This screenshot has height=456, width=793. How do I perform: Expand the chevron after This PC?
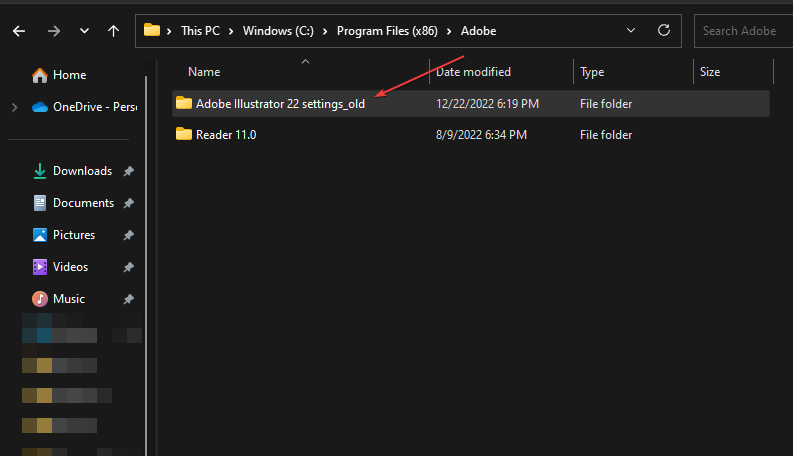231,31
